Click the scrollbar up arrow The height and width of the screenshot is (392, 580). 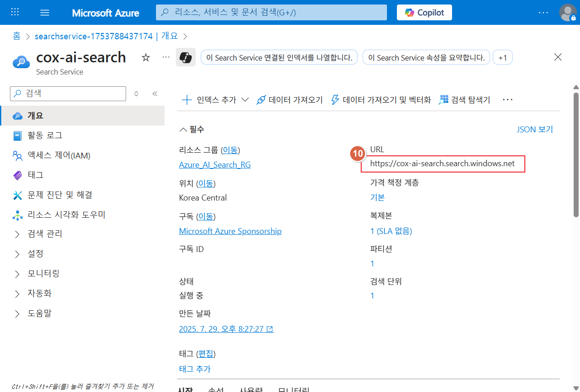click(576, 87)
